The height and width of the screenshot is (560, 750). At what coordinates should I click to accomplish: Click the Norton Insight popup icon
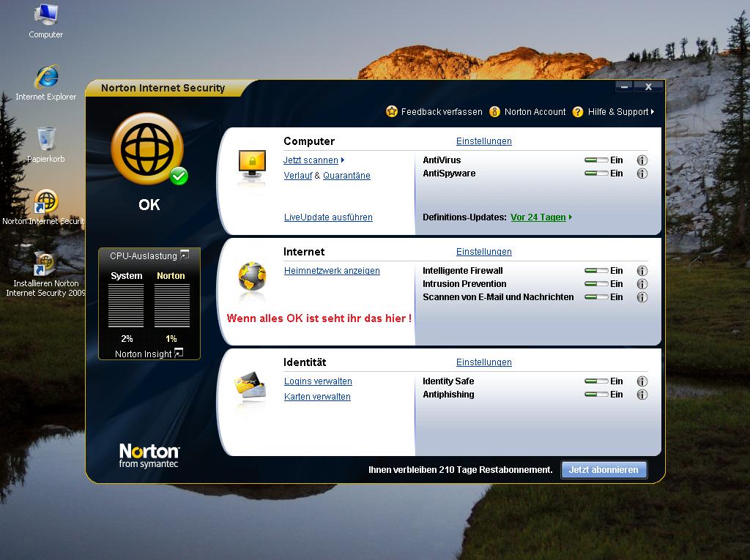point(179,353)
